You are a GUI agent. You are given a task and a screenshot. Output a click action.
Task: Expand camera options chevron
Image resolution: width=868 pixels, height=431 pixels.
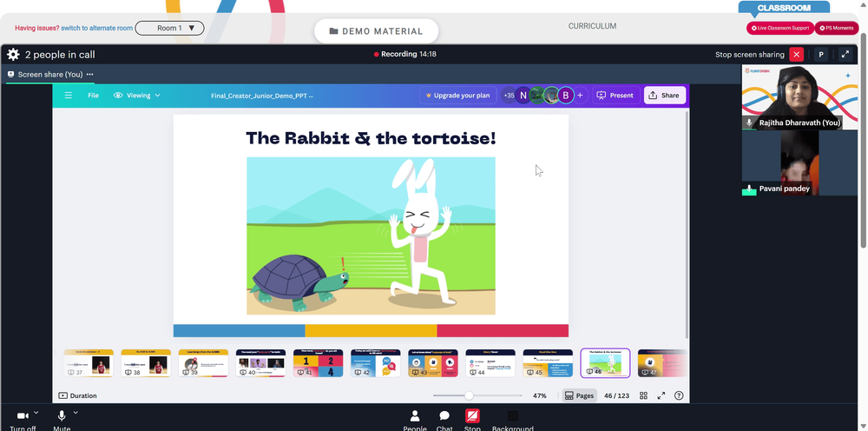36,412
